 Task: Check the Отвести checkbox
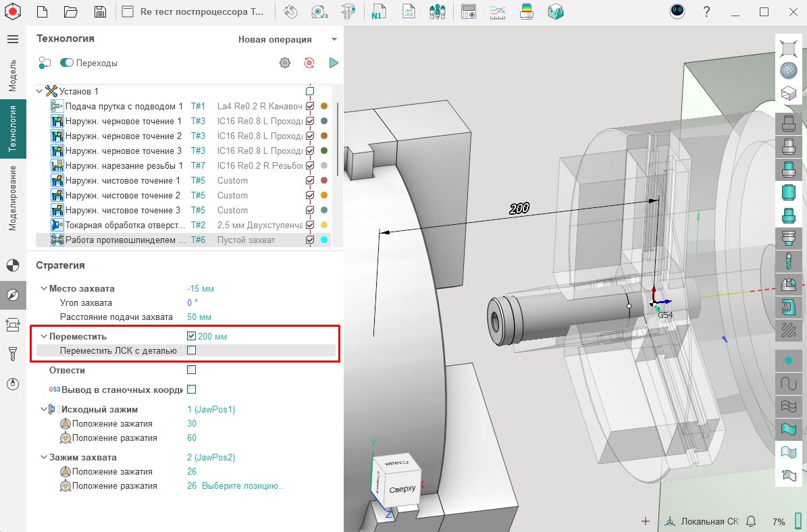[192, 370]
